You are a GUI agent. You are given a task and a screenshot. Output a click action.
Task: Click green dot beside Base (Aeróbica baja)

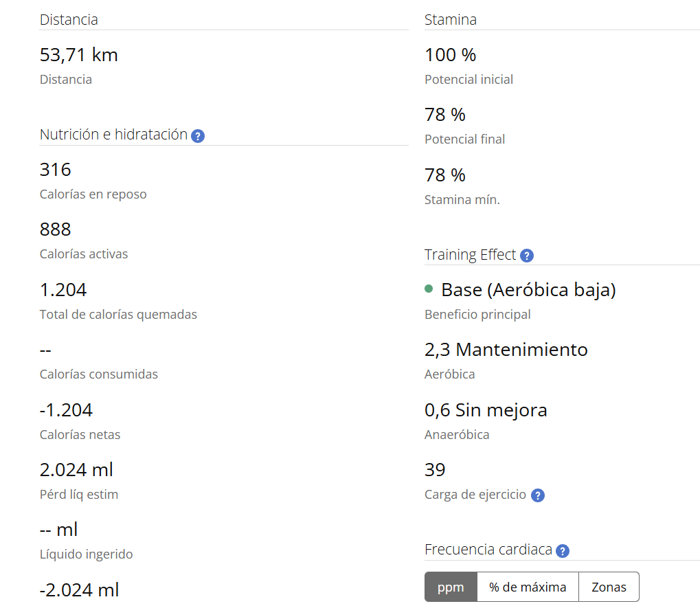[x=429, y=289]
